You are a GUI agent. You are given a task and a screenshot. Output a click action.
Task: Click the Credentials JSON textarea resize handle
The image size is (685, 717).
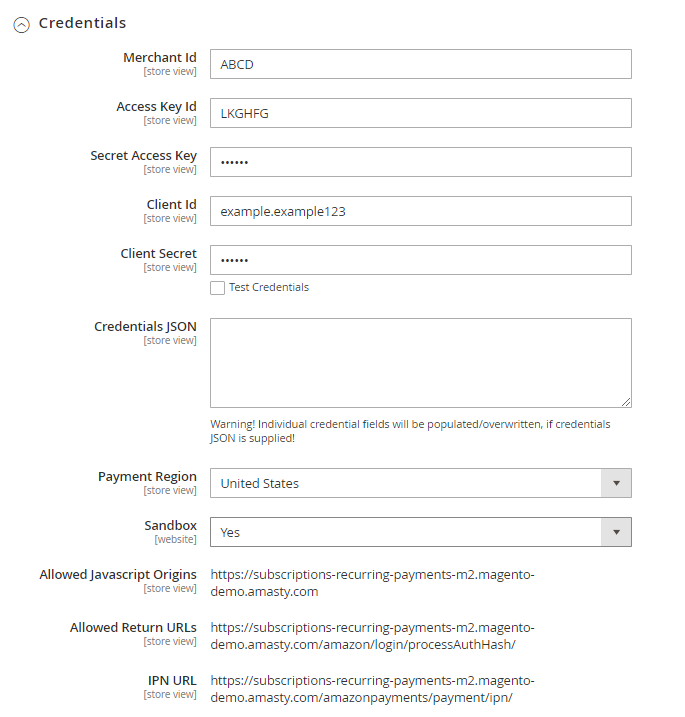626,402
